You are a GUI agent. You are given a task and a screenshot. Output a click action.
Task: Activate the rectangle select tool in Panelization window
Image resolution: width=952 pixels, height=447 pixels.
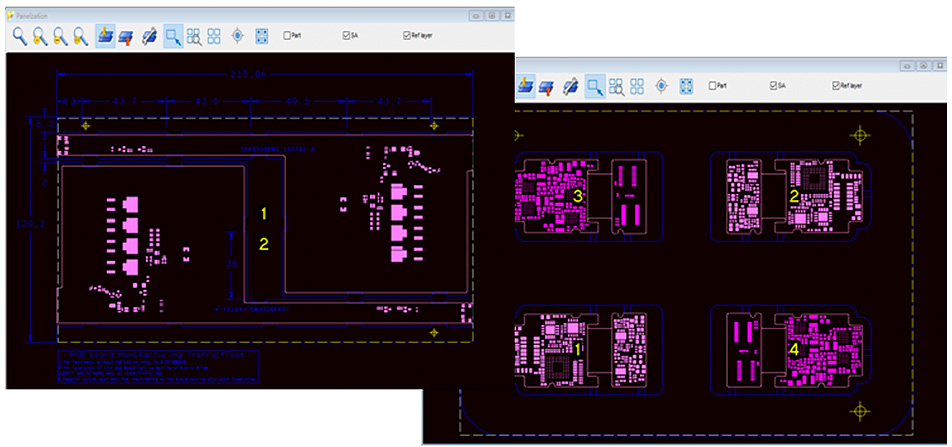[x=173, y=37]
